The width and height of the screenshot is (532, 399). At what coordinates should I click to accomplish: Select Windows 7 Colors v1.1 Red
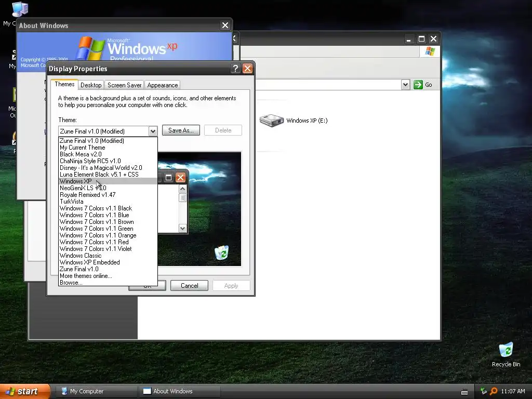[x=108, y=242]
